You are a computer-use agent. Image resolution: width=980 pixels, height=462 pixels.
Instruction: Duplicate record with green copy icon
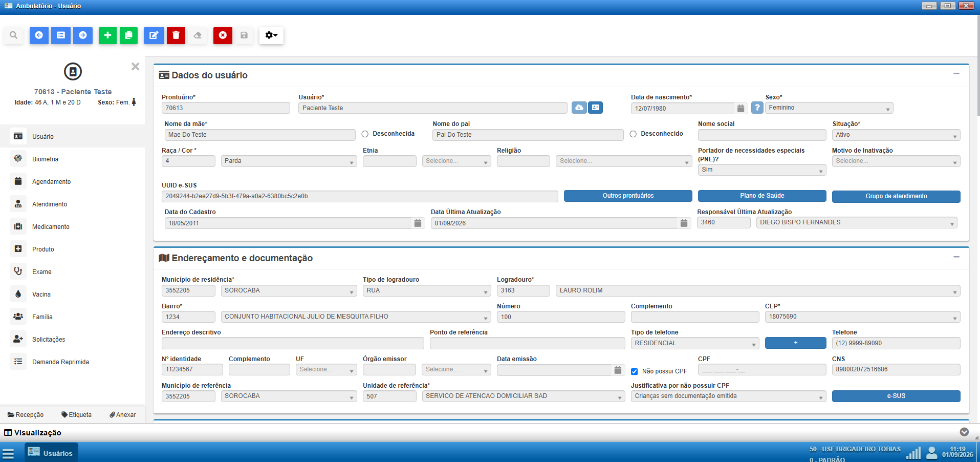129,35
